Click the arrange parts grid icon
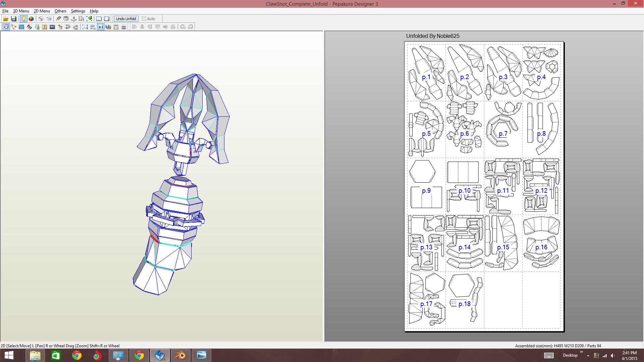Viewport: 644px width, 362px height. (93, 27)
